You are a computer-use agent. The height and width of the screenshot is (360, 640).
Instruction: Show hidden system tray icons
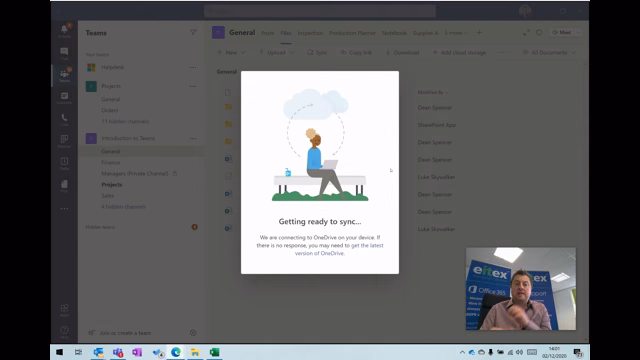(462, 352)
